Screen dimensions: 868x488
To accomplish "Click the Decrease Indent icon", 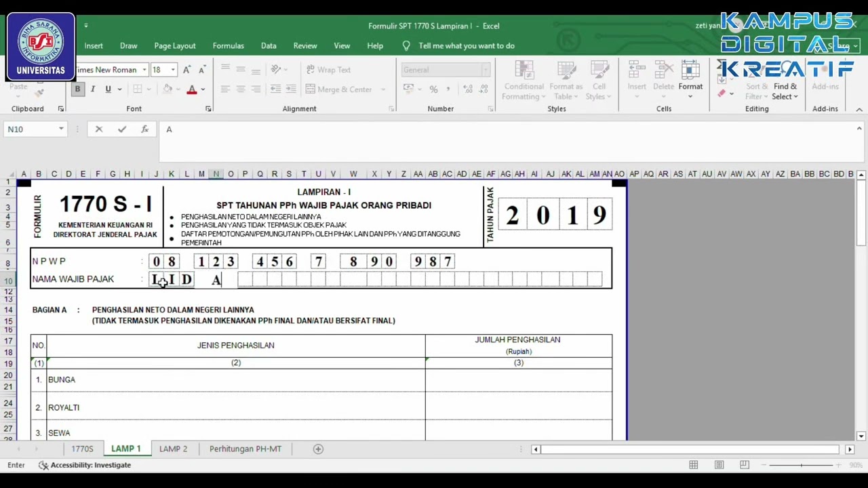I will (x=276, y=89).
